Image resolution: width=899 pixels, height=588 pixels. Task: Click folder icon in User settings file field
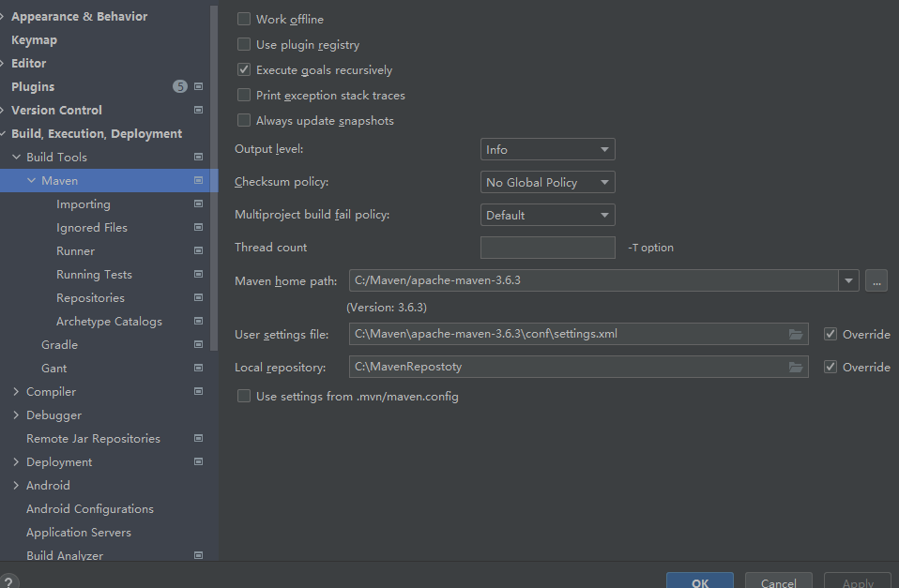[796, 334]
